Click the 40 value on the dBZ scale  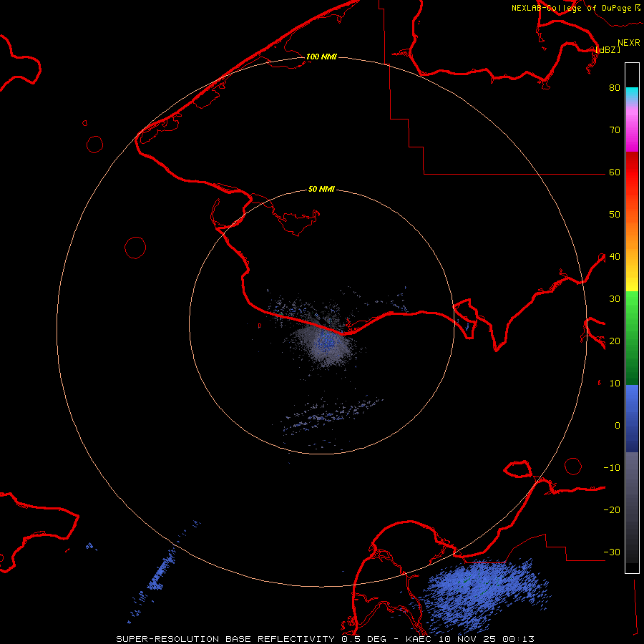(615, 257)
